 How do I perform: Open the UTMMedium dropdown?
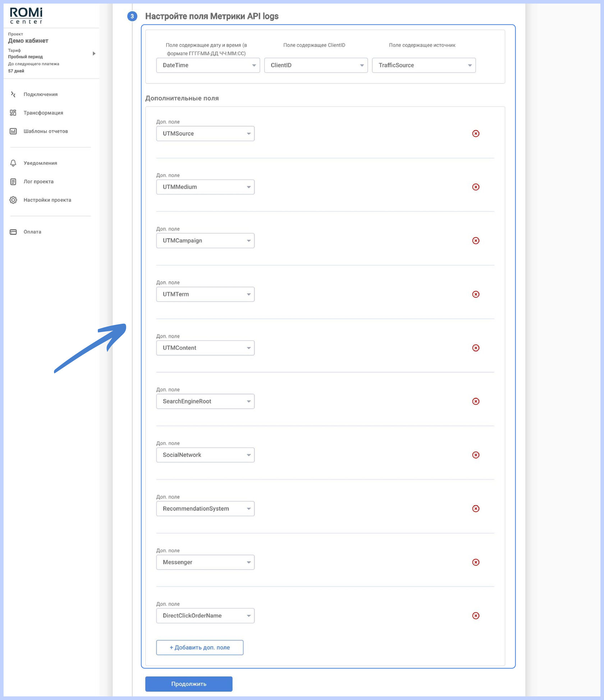pos(205,187)
